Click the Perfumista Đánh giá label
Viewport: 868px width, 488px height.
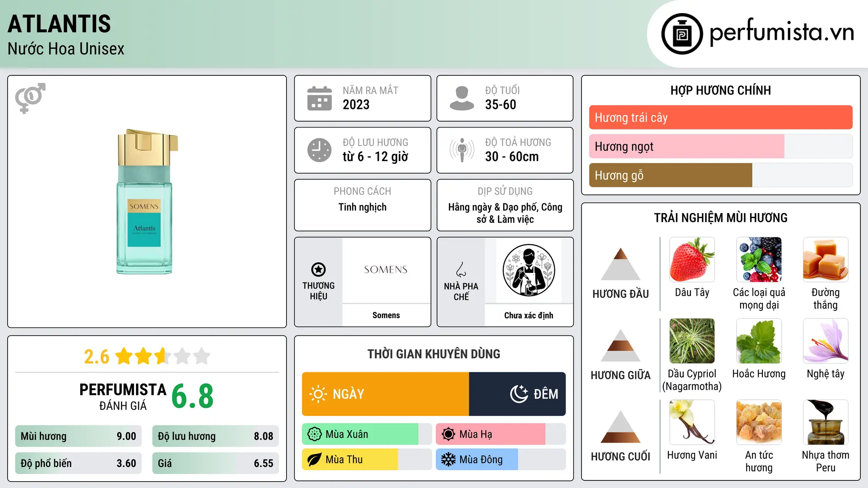point(123,396)
